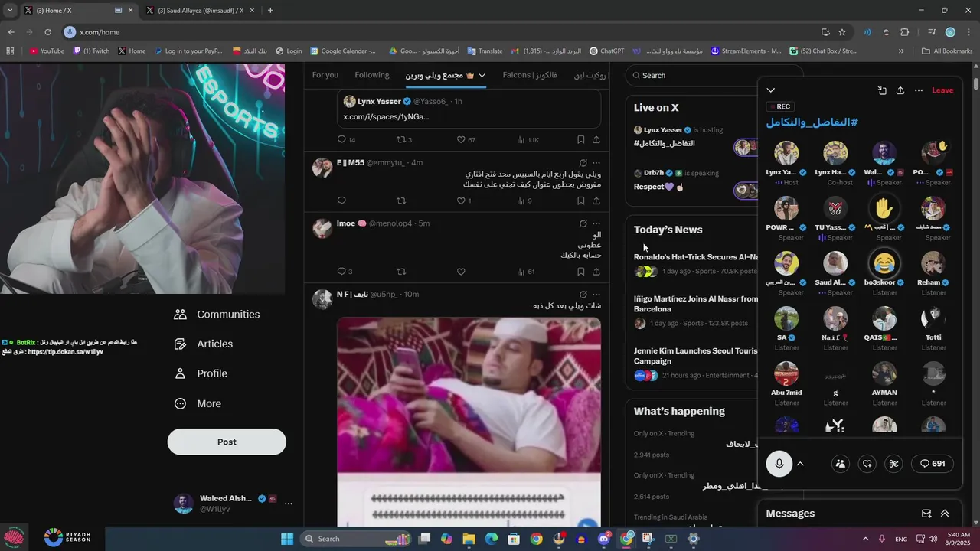Image resolution: width=980 pixels, height=551 pixels.
Task: Reload the page
Action: (x=47, y=32)
